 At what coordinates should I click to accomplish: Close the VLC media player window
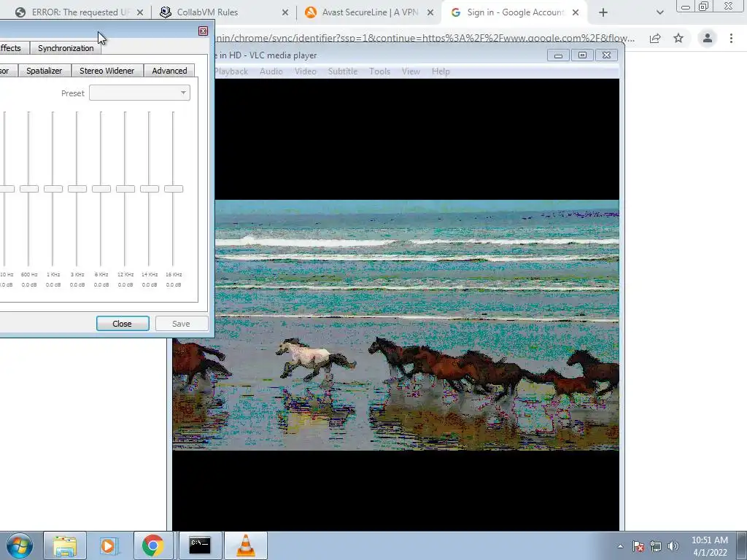[606, 55]
